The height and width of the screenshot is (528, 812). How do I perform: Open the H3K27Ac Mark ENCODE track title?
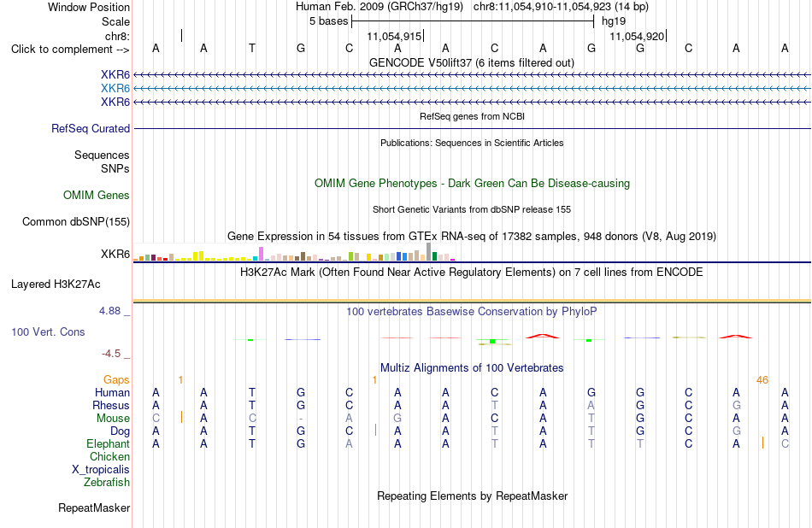[x=472, y=273]
